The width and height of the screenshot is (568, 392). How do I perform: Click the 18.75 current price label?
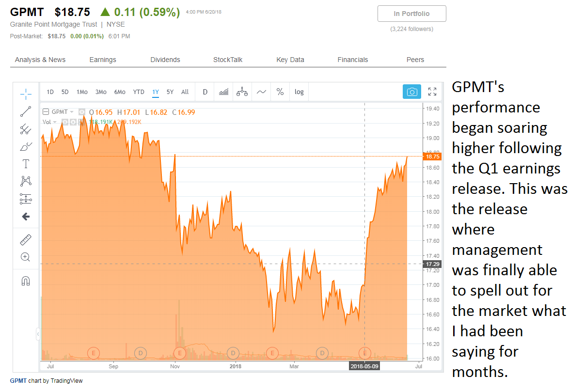click(x=432, y=157)
